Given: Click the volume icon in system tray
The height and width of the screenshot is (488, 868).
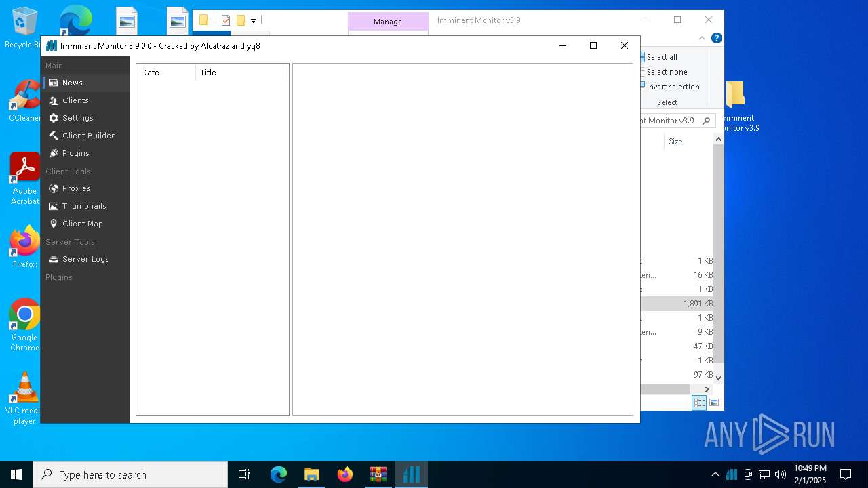Looking at the screenshot, I should pos(781,474).
